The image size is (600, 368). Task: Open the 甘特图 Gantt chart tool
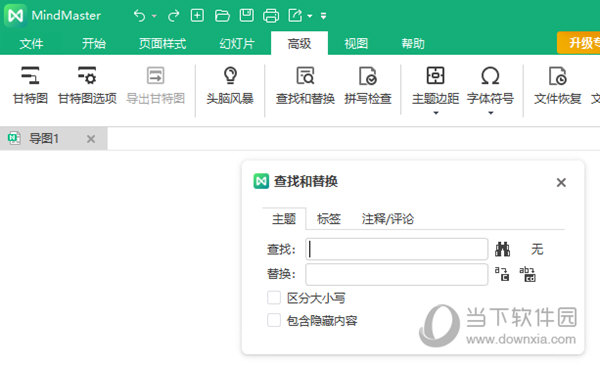tap(30, 85)
